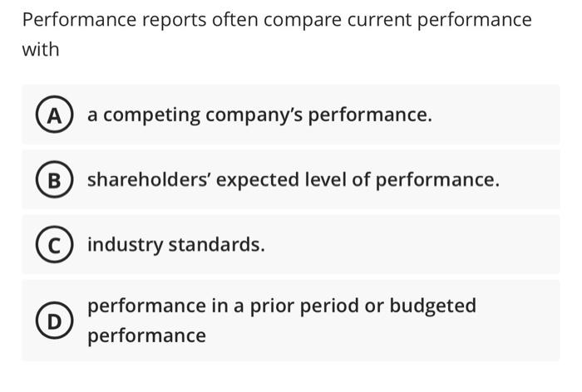The height and width of the screenshot is (392, 582).
Task: Choose the circled letter B marker
Action: 54,179
